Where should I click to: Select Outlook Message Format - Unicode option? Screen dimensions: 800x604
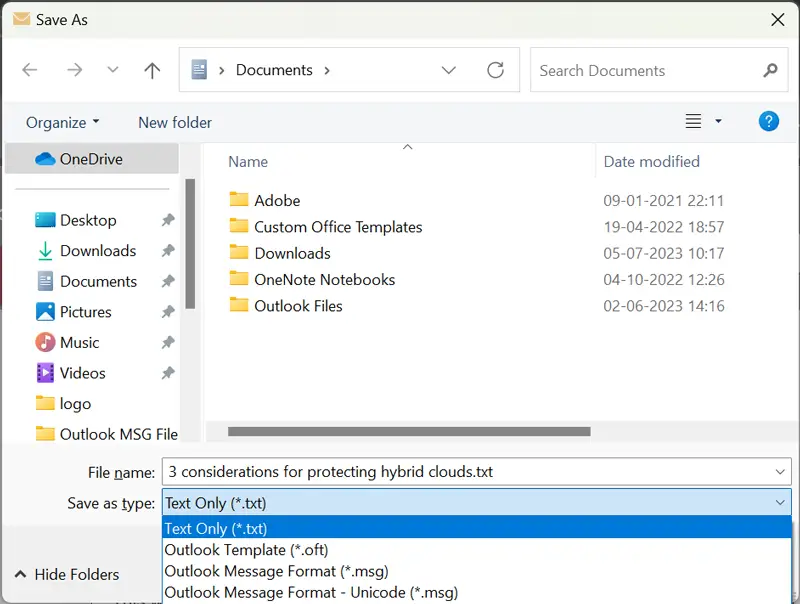310,592
